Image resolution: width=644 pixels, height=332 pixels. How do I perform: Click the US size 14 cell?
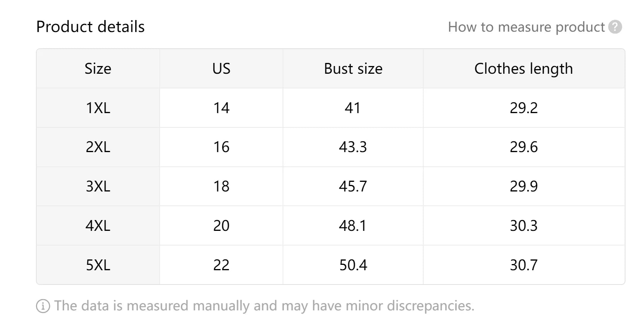point(221,108)
